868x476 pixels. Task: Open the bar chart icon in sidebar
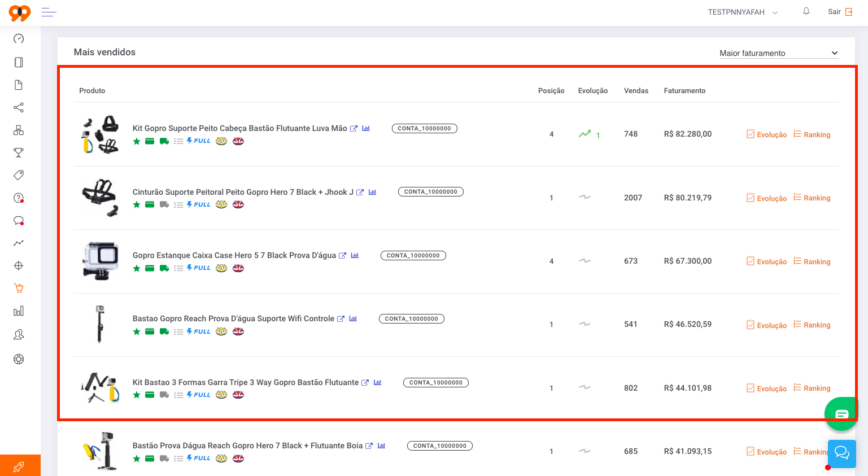19,311
